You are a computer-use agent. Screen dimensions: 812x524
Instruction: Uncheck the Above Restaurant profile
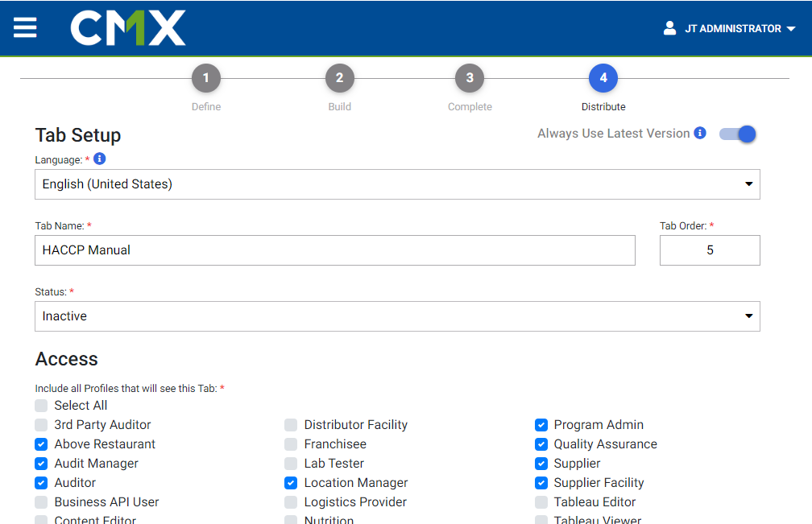[x=41, y=444]
